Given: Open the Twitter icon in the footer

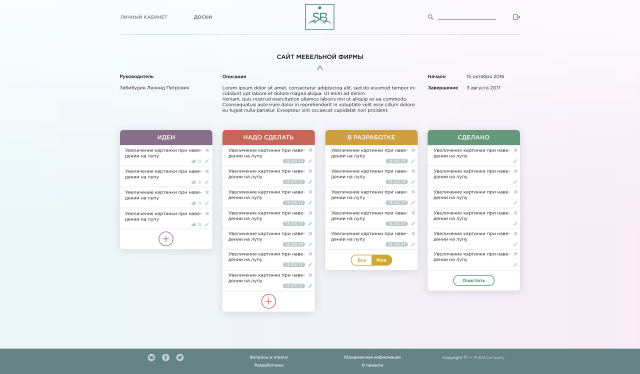Looking at the screenshot, I should click(x=180, y=358).
